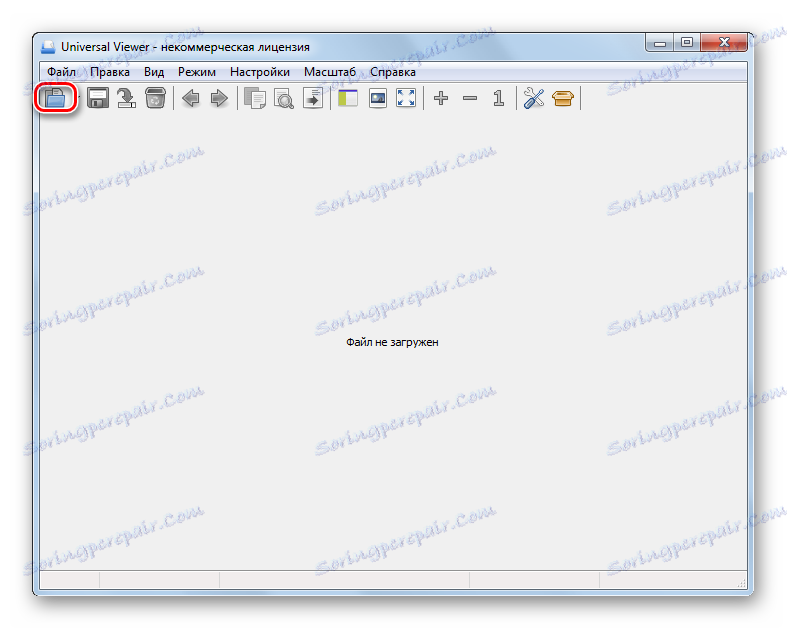Open the Вид menu

click(154, 72)
